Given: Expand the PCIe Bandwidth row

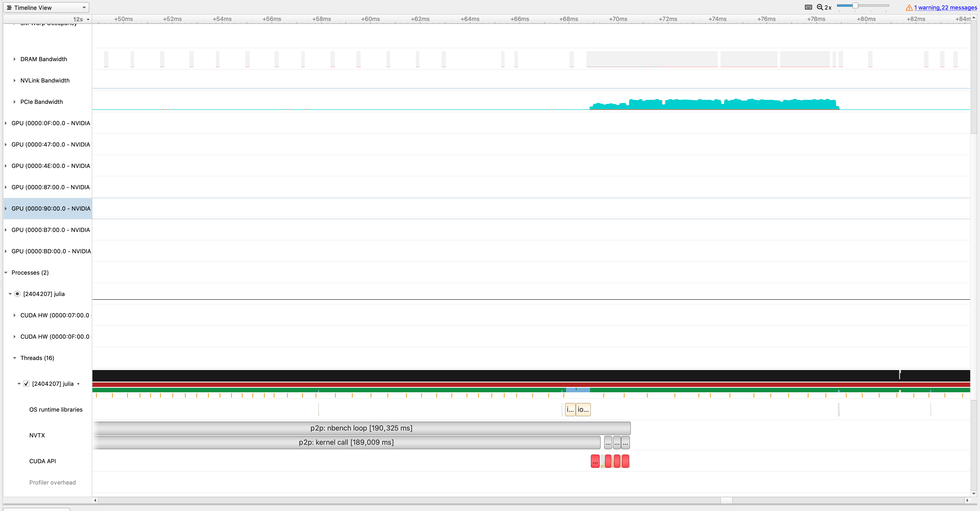Looking at the screenshot, I should (14, 102).
